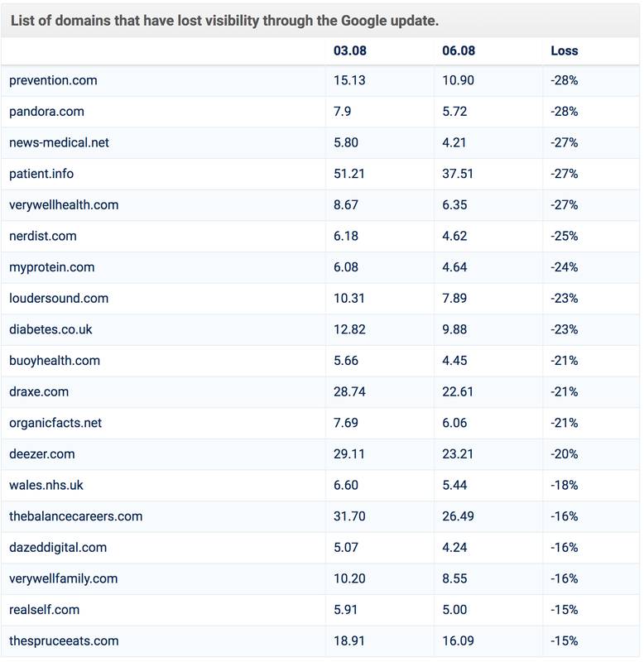This screenshot has height=662, width=644.
Task: Select deezer.com's 23.21 value
Action: pyautogui.click(x=458, y=454)
